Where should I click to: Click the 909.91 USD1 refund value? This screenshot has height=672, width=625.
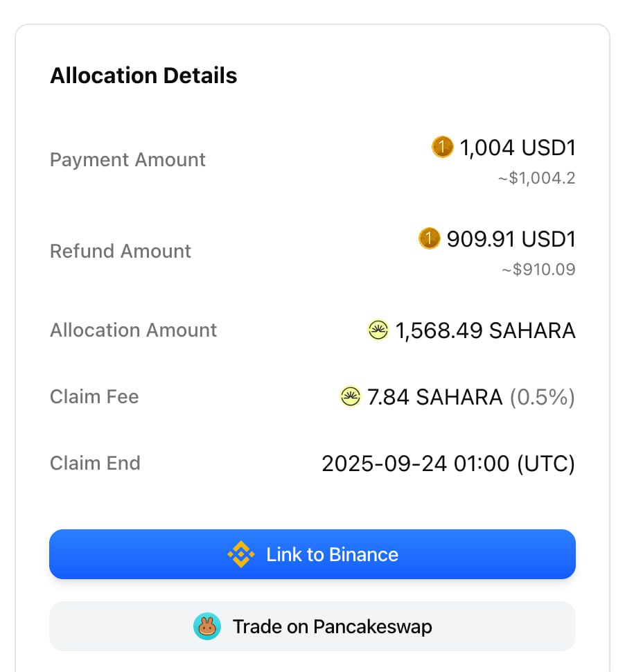[511, 239]
